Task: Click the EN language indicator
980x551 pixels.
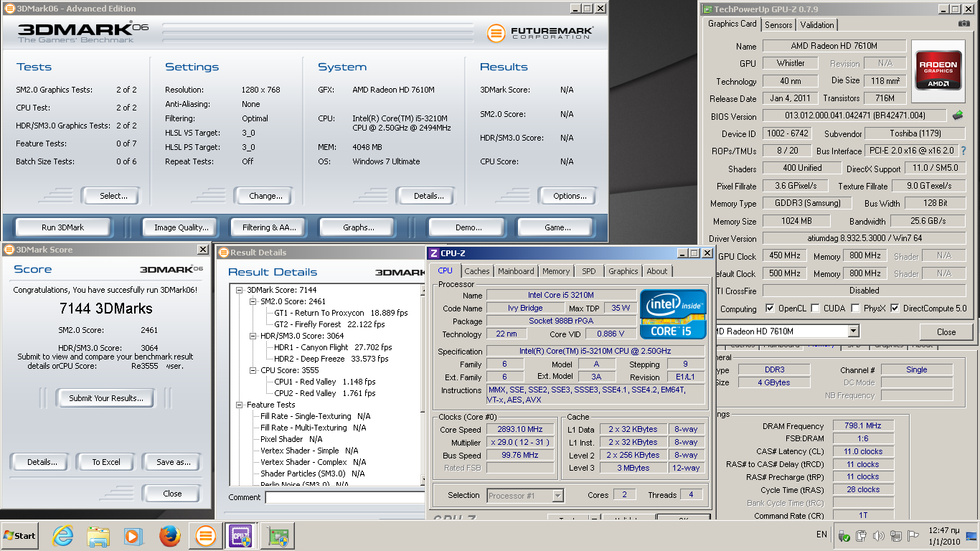Action: [821, 534]
